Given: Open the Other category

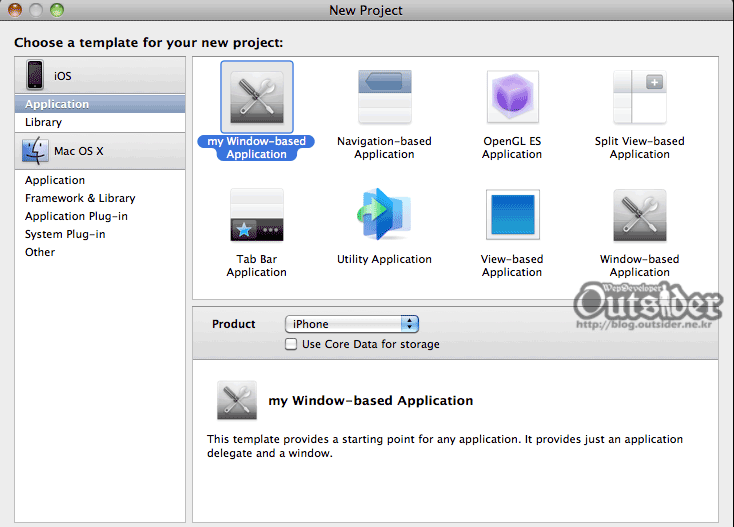Looking at the screenshot, I should [100, 252].
